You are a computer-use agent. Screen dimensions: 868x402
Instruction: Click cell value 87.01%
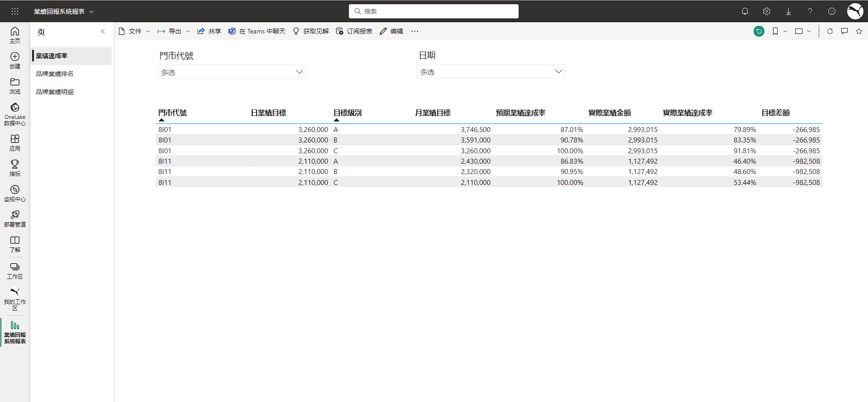pos(572,130)
